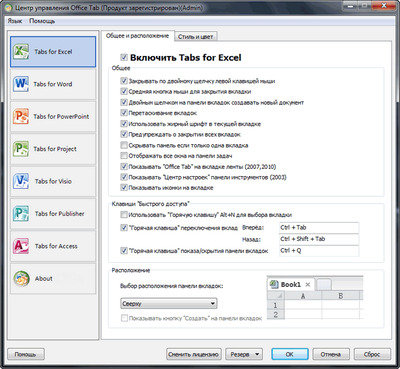Open the About section icon
The height and width of the screenshot is (369, 400).
click(x=22, y=278)
